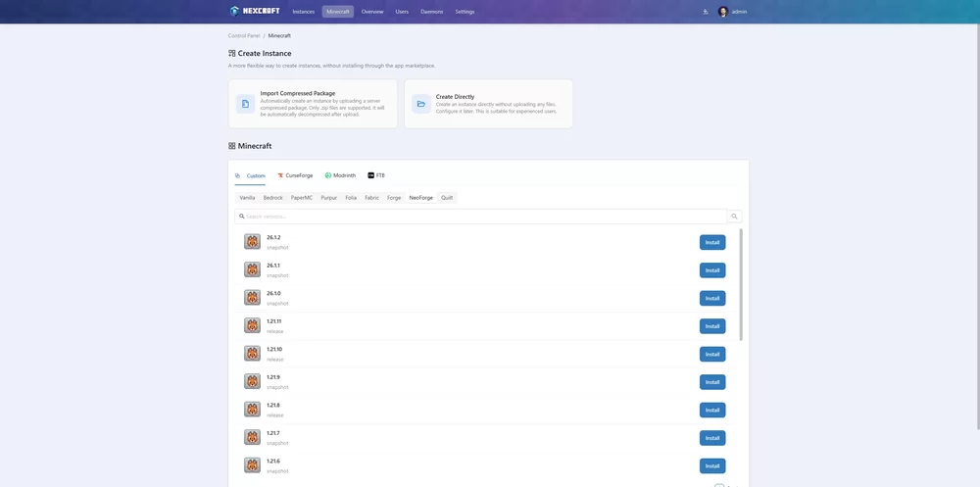Click the admin profile avatar
Viewport: 980px width, 487px height.
coord(723,11)
